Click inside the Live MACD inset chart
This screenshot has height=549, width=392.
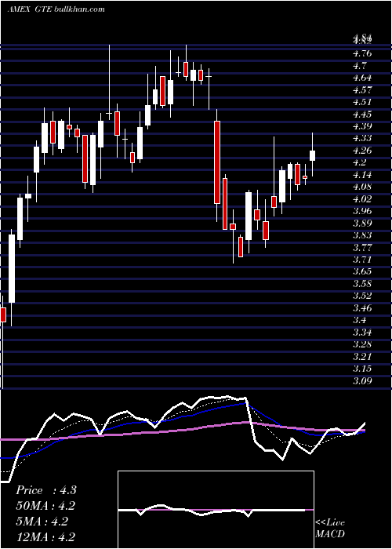[216, 510]
